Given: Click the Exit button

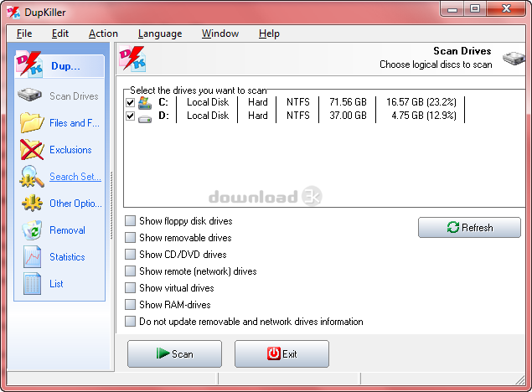Looking at the screenshot, I should click(281, 353).
